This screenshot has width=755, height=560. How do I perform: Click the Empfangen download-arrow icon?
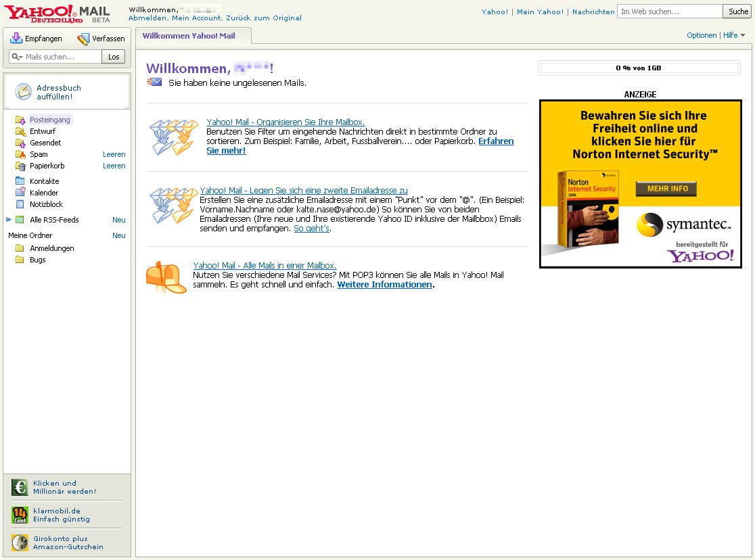click(x=16, y=38)
